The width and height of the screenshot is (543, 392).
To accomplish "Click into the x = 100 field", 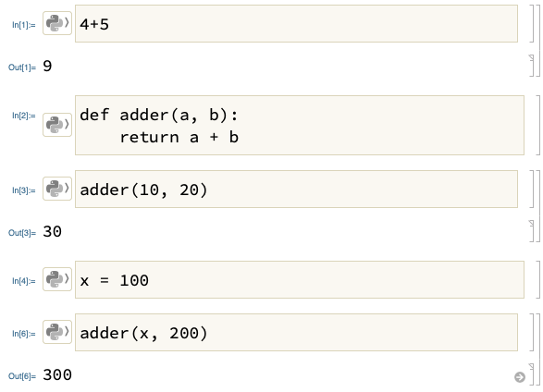I will point(300,279).
